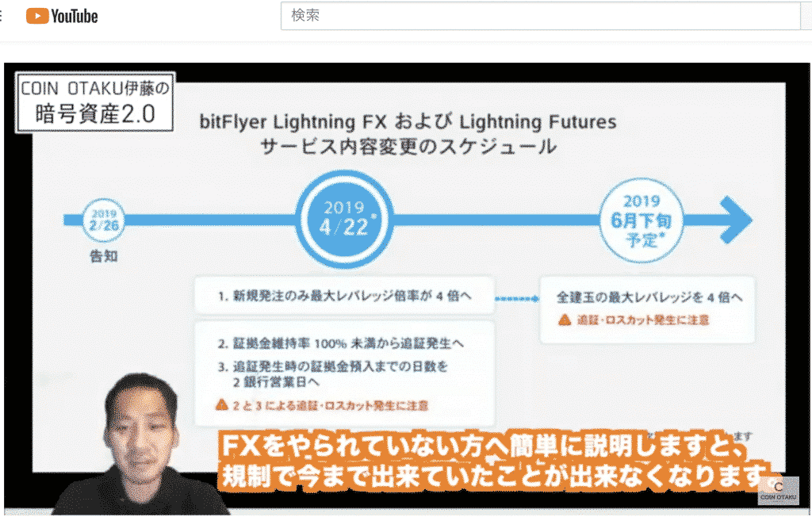This screenshot has width=812, height=517.
Task: Click the 2019 2/26 timeline circle
Action: click(x=104, y=220)
